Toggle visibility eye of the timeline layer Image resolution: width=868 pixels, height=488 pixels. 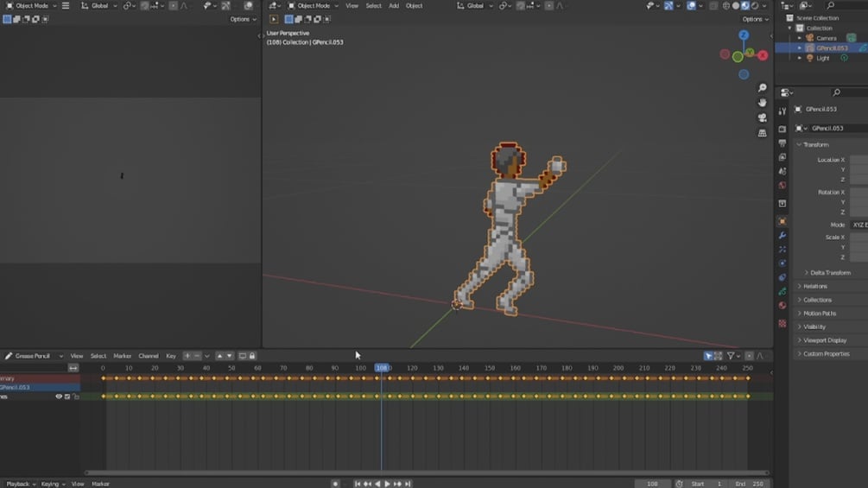[59, 396]
